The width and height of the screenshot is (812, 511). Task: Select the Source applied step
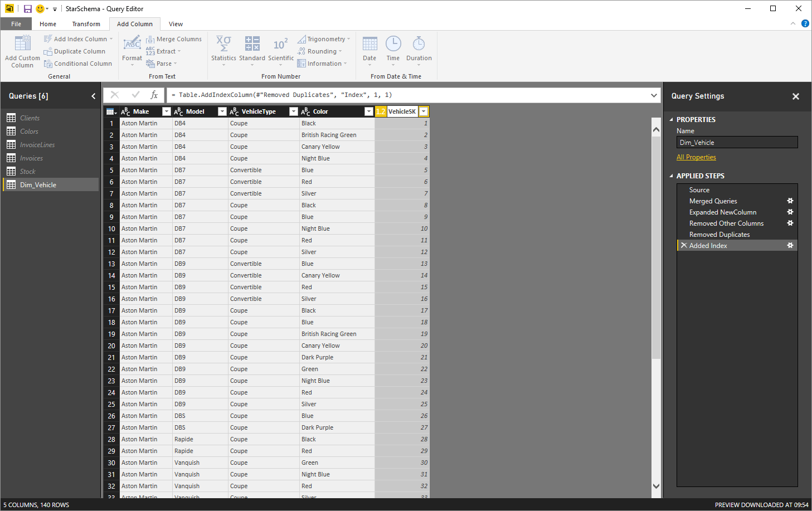737,190
